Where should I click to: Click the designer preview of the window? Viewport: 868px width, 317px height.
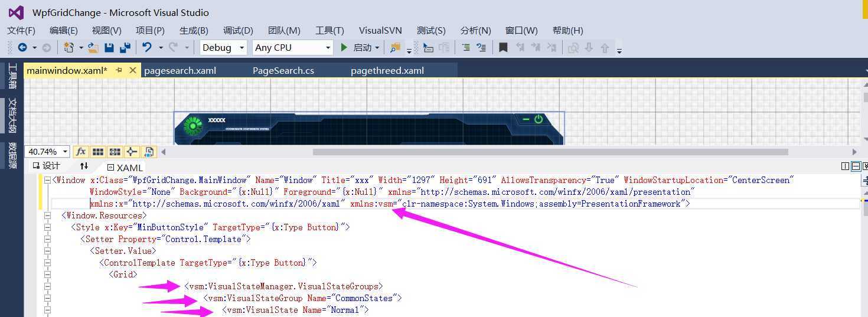click(x=369, y=128)
